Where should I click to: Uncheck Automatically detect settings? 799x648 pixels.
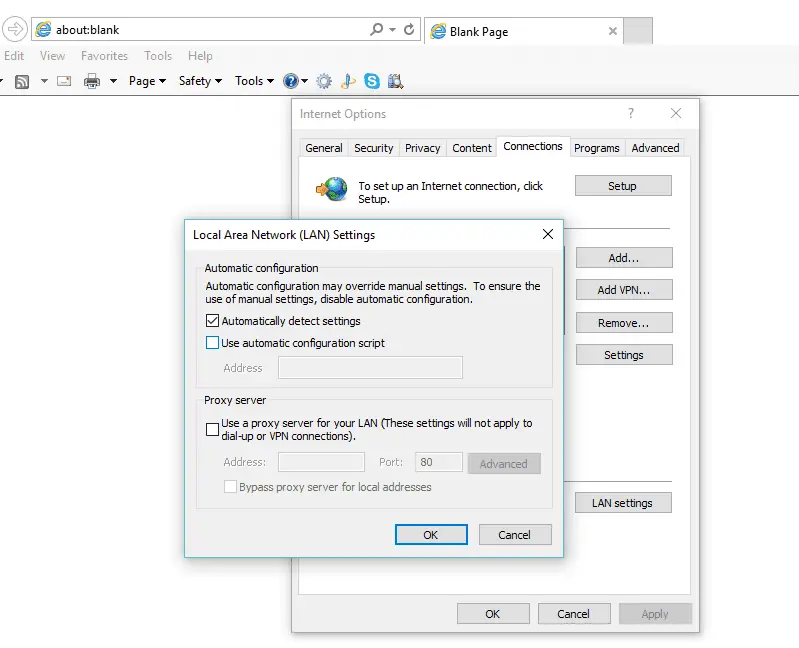212,321
